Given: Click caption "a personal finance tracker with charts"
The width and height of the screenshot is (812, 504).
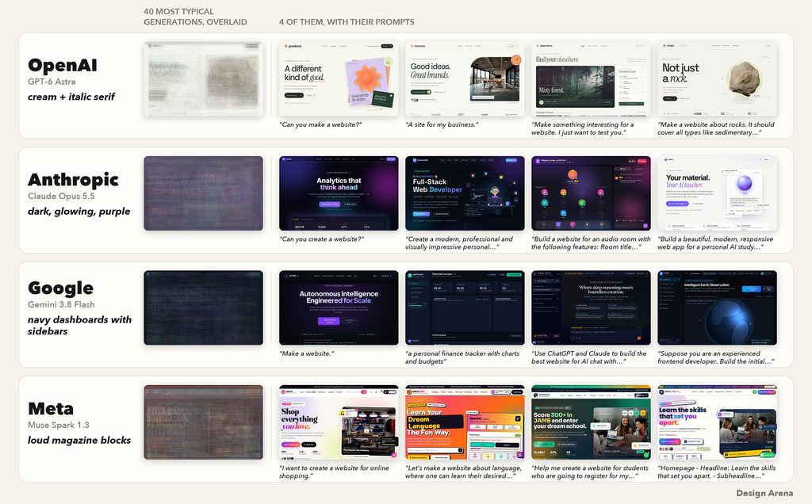Looking at the screenshot, I should coord(462,357).
